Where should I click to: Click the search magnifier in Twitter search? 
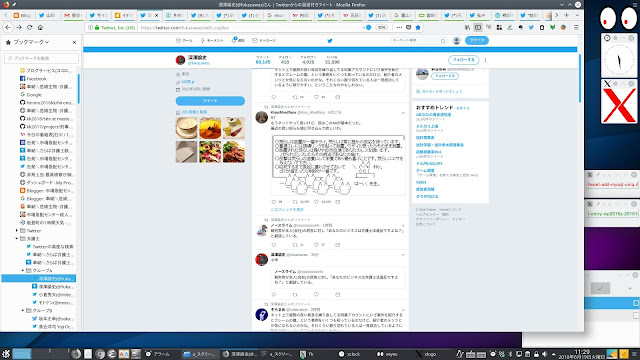(x=443, y=40)
